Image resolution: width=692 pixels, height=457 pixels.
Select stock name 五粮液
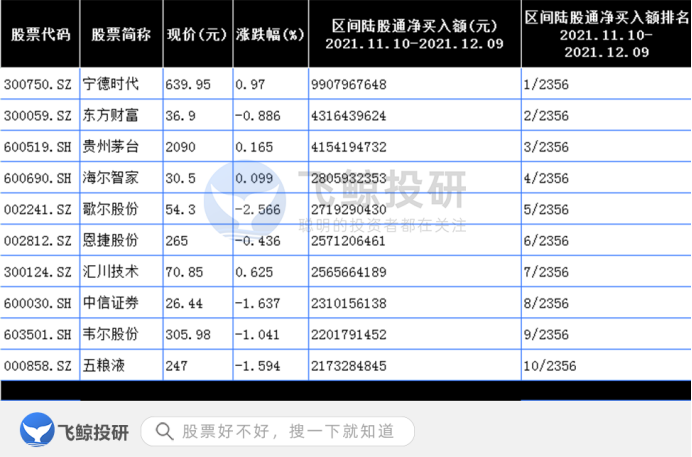click(104, 365)
